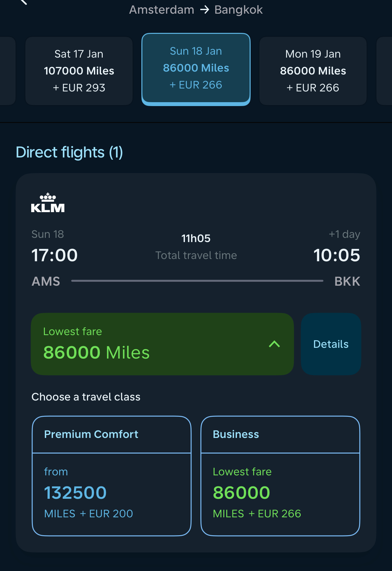This screenshot has width=392, height=571.
Task: Choose Business travel class
Action: pyautogui.click(x=280, y=476)
